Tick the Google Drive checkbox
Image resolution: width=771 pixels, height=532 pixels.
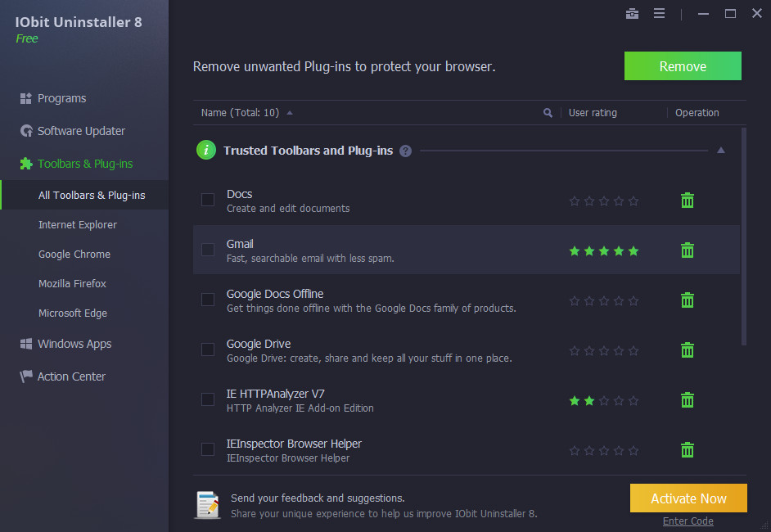tap(208, 349)
